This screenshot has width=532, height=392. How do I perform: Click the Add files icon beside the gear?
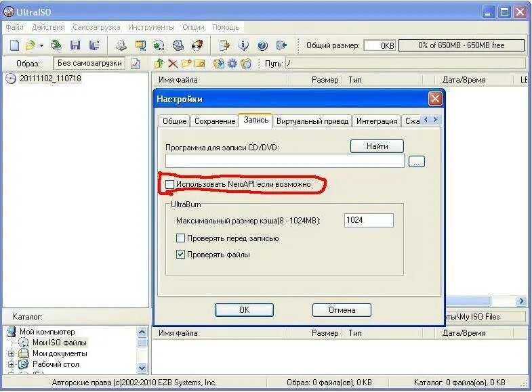click(219, 64)
